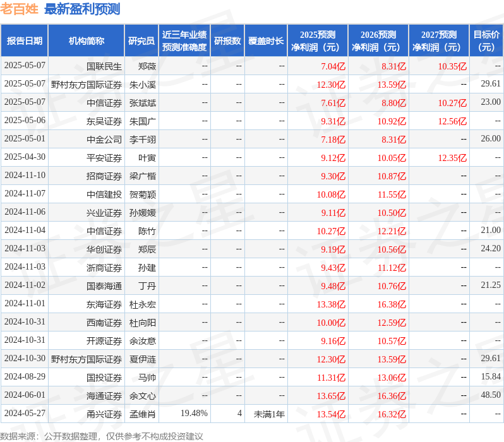Image resolution: width=504 pixels, height=442 pixels.
Task: Select analyst 孙媛媛
Action: pos(142,213)
